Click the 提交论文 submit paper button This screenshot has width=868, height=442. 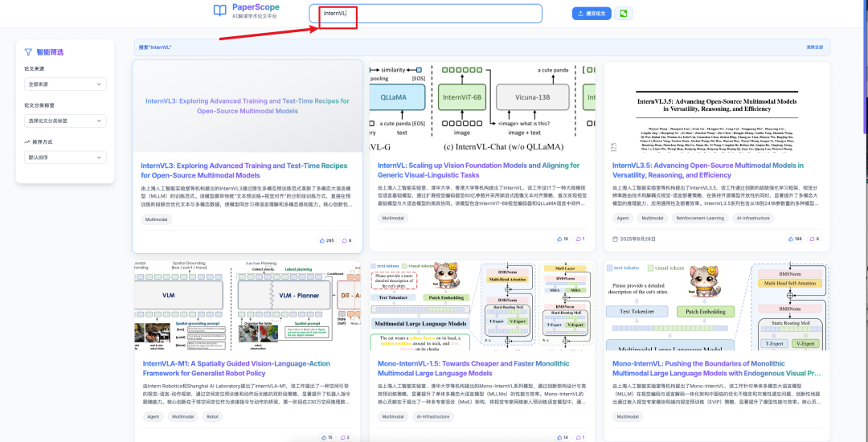click(x=592, y=14)
